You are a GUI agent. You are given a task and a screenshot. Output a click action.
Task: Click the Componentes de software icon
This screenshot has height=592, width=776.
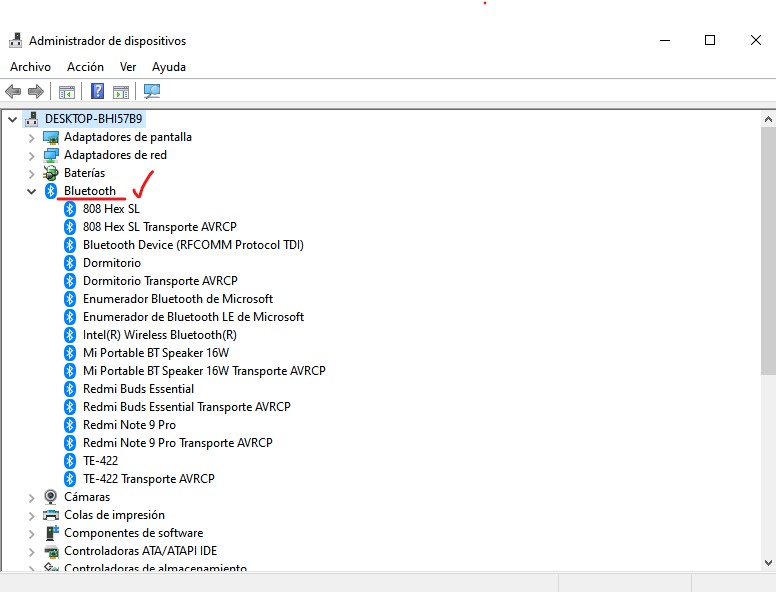(51, 533)
